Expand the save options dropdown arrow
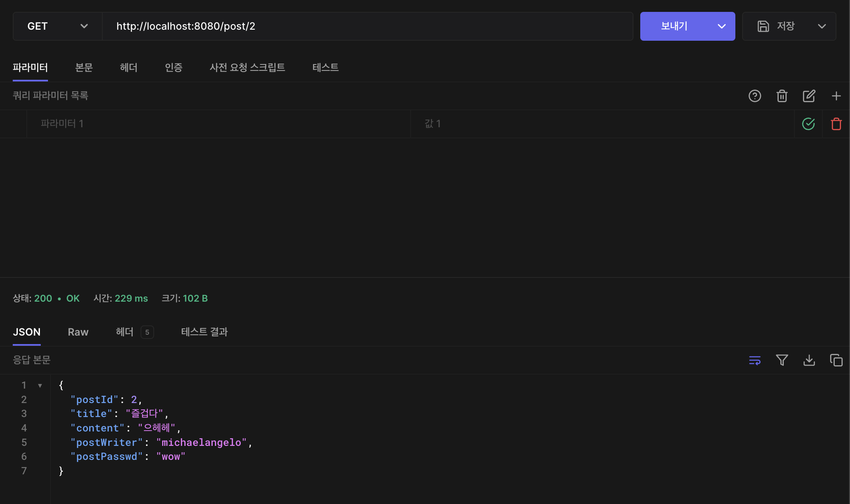The height and width of the screenshot is (504, 850). [x=822, y=26]
